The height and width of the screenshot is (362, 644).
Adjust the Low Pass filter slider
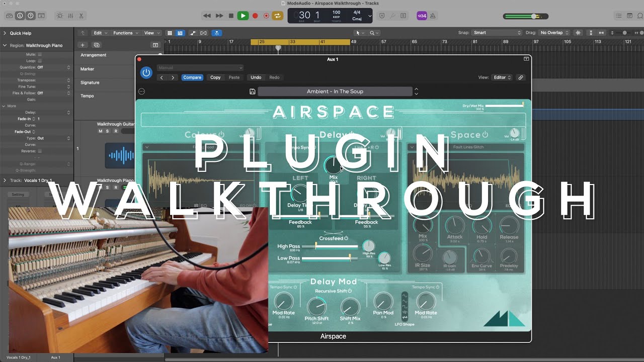[330, 258]
